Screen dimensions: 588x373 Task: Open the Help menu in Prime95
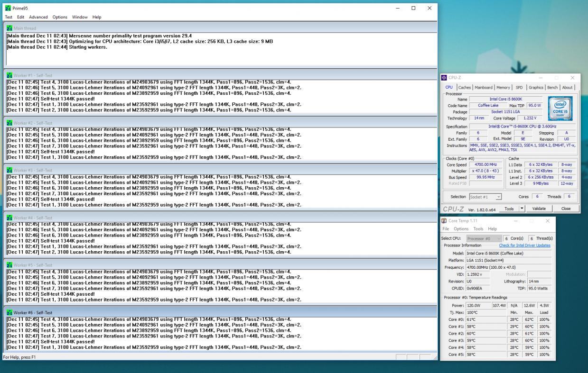[x=97, y=17]
